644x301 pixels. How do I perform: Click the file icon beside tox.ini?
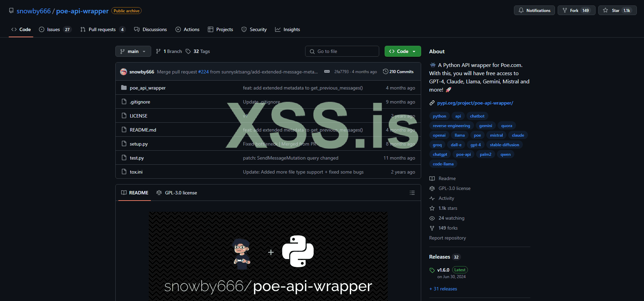[x=124, y=172]
